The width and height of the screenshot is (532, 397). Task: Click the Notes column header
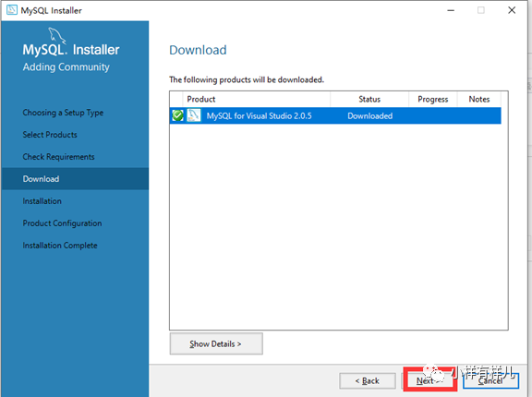(479, 100)
